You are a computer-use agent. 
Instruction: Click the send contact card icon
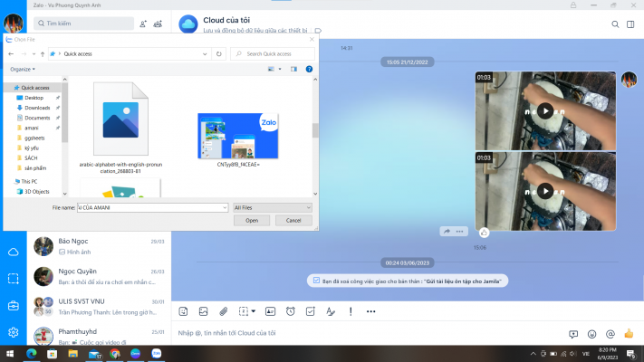coord(270,311)
